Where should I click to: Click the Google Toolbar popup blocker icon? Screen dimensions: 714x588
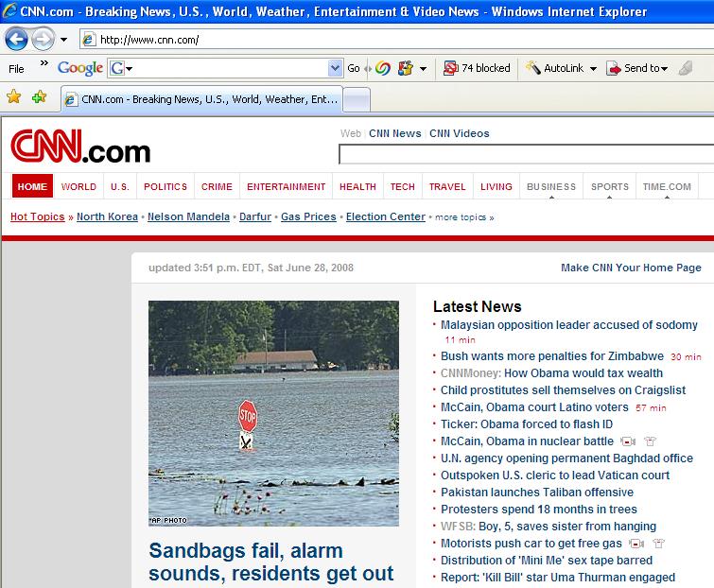(x=451, y=68)
